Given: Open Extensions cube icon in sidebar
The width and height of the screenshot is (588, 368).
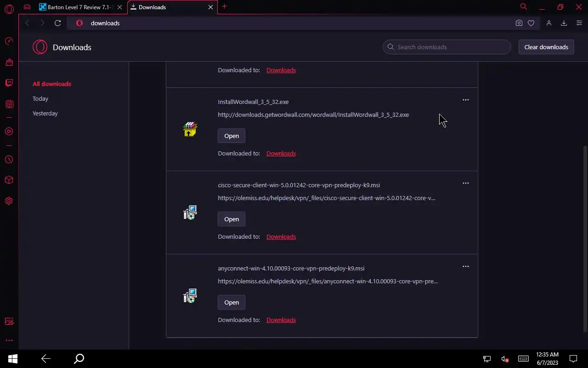Looking at the screenshot, I should pos(9,180).
